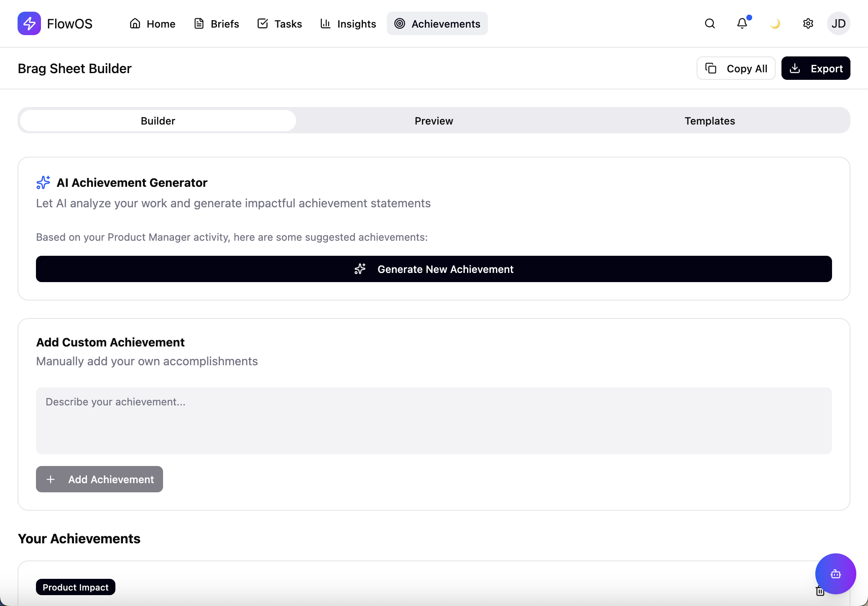Click the JD user avatar
The width and height of the screenshot is (868, 606).
838,23
